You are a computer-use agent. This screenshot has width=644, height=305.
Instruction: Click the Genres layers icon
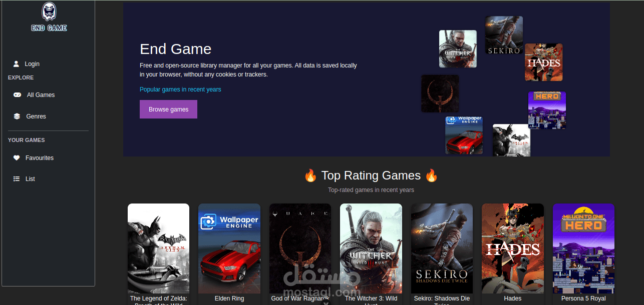17,116
